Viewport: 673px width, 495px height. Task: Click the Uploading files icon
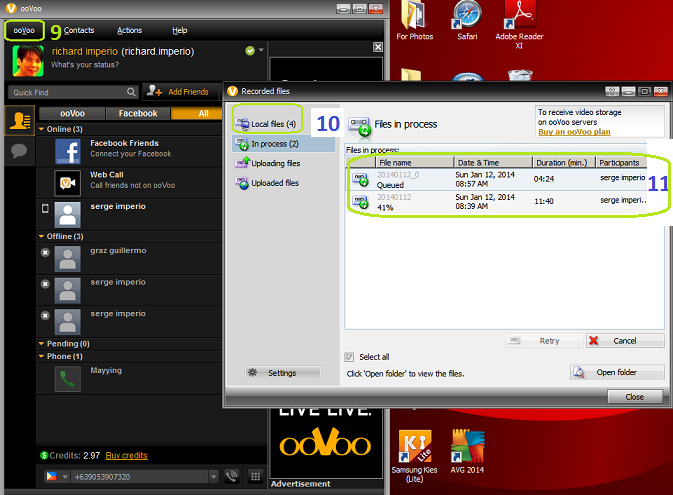(x=242, y=163)
